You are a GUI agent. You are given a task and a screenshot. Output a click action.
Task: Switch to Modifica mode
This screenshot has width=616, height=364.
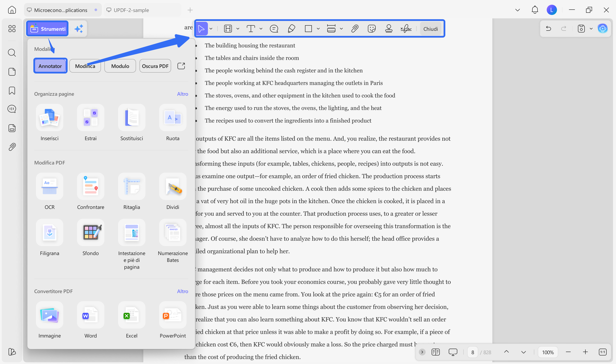coord(85,66)
